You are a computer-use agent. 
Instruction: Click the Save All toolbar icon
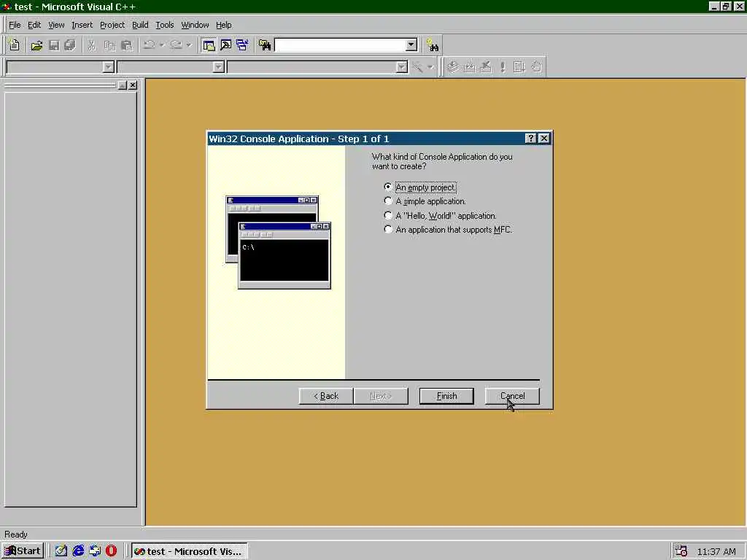point(70,45)
